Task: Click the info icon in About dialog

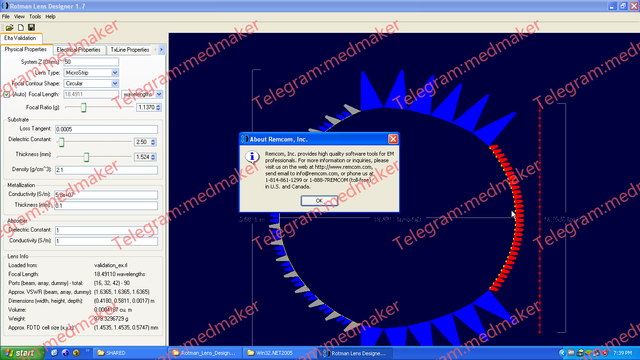Action: [252, 157]
